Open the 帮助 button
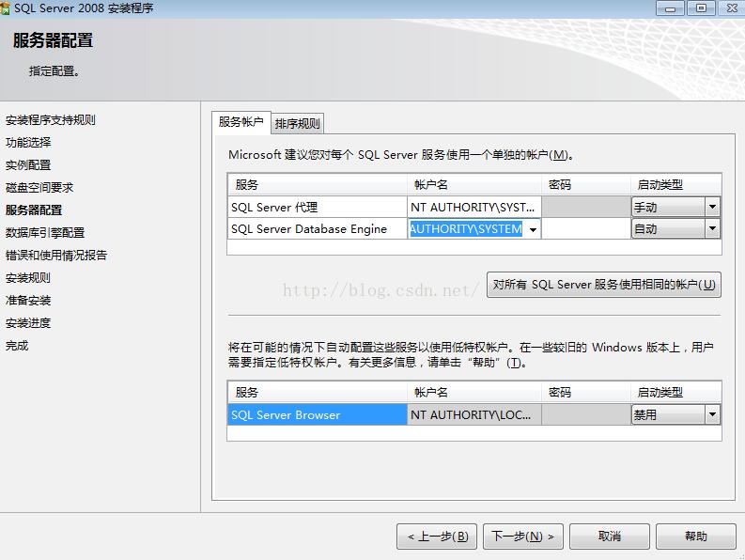745x560 pixels. click(x=696, y=537)
